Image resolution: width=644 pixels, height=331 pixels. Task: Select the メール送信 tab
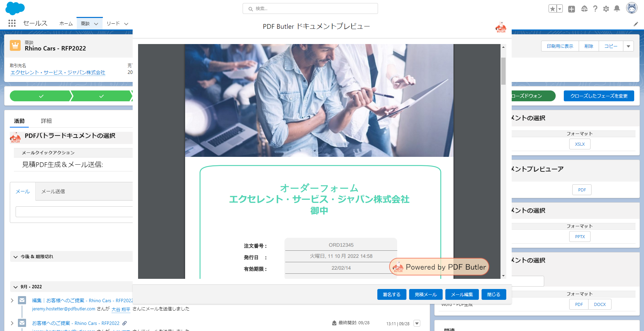pyautogui.click(x=53, y=191)
